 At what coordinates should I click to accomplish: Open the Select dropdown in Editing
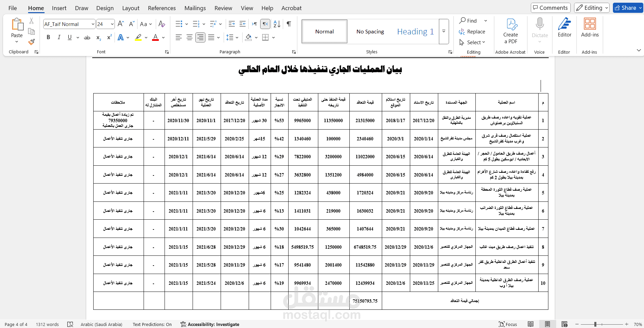point(472,42)
